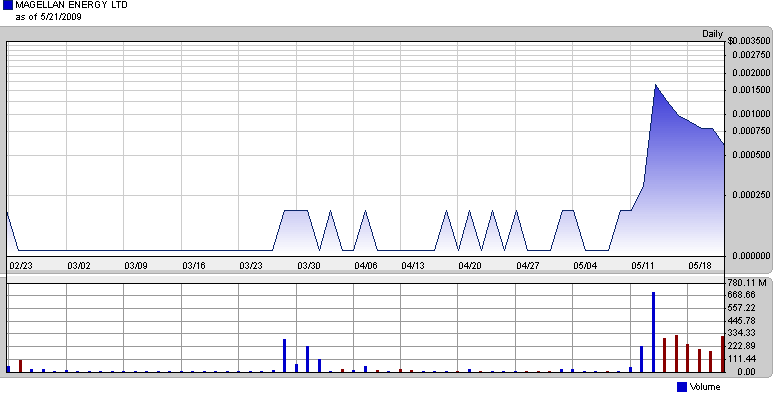Click the 557.22 volume axis label
Image resolution: width=777 pixels, height=395 pixels.
[741, 308]
